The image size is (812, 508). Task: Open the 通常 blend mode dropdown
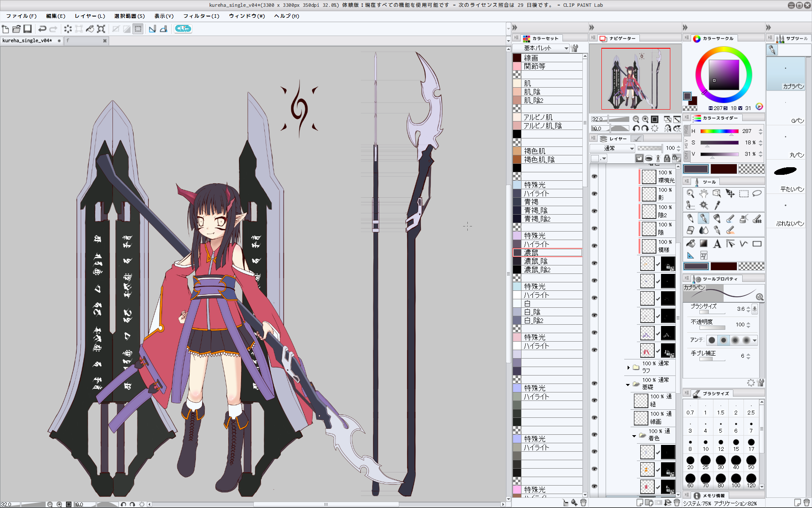(612, 148)
